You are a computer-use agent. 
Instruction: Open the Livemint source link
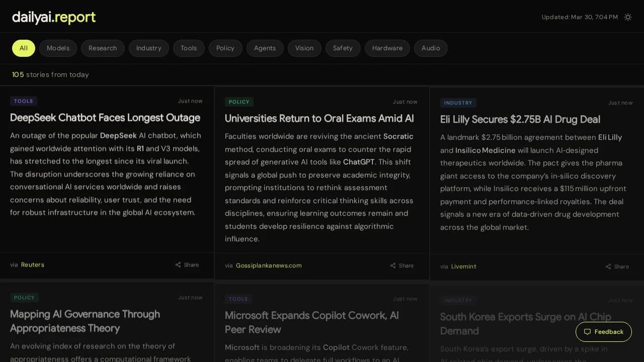tap(463, 266)
